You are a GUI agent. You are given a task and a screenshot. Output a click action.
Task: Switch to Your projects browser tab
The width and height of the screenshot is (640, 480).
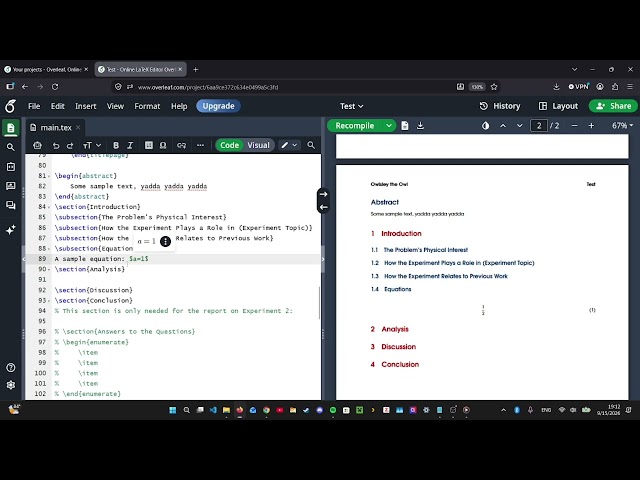coord(46,69)
